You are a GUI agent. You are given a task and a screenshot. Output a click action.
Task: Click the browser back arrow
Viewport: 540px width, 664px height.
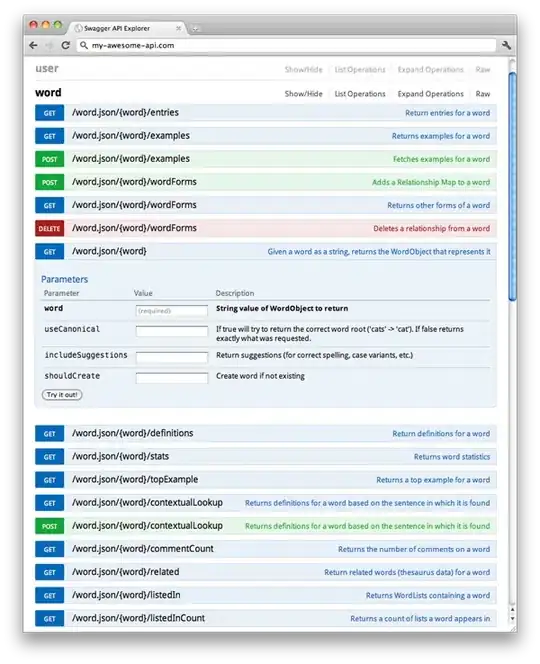[x=33, y=45]
